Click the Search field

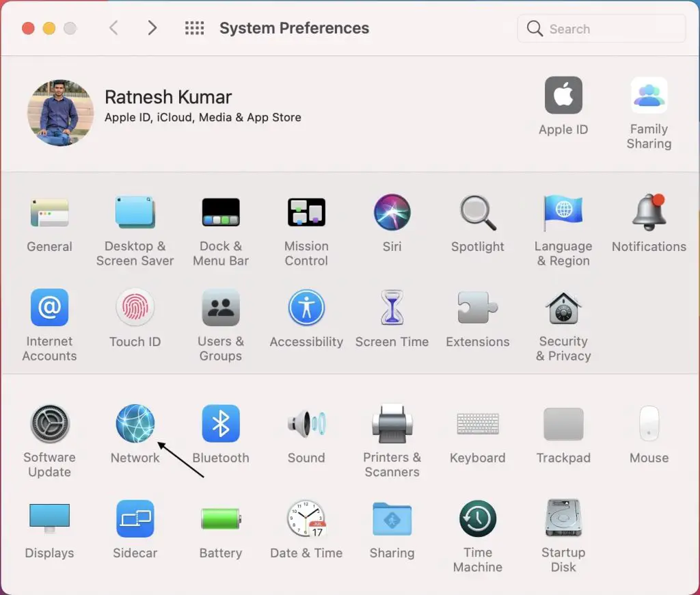tap(602, 29)
